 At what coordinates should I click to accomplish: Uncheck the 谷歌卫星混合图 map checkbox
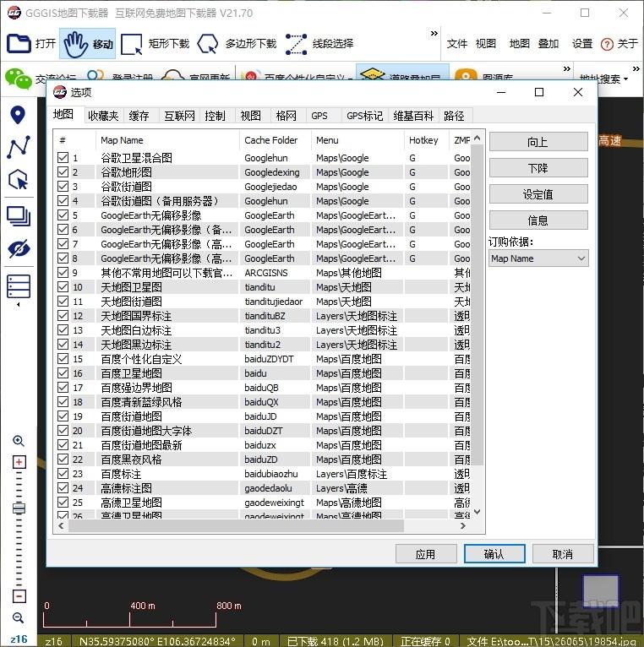tap(63, 158)
